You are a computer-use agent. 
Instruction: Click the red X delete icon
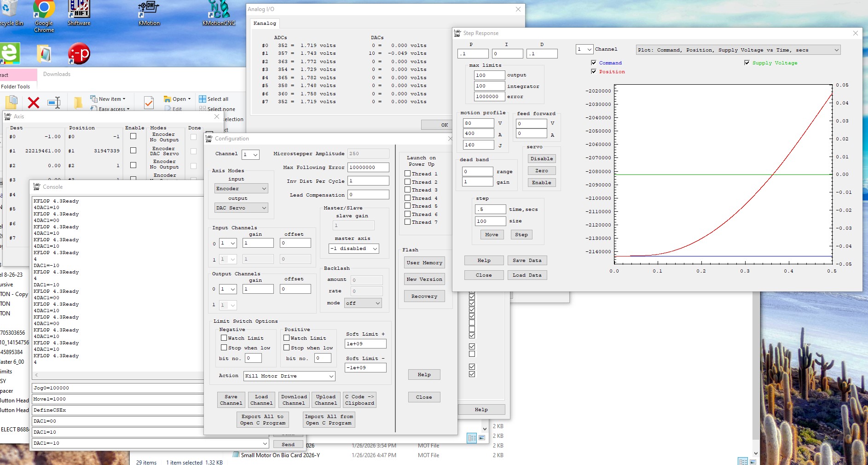point(34,103)
